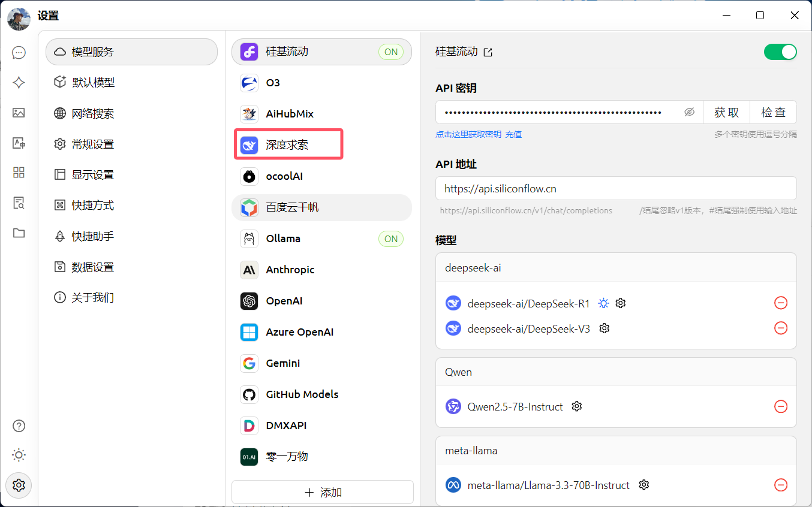The image size is (812, 507).
Task: Open settings gear for DeepSeek-R1 model
Action: [621, 303]
